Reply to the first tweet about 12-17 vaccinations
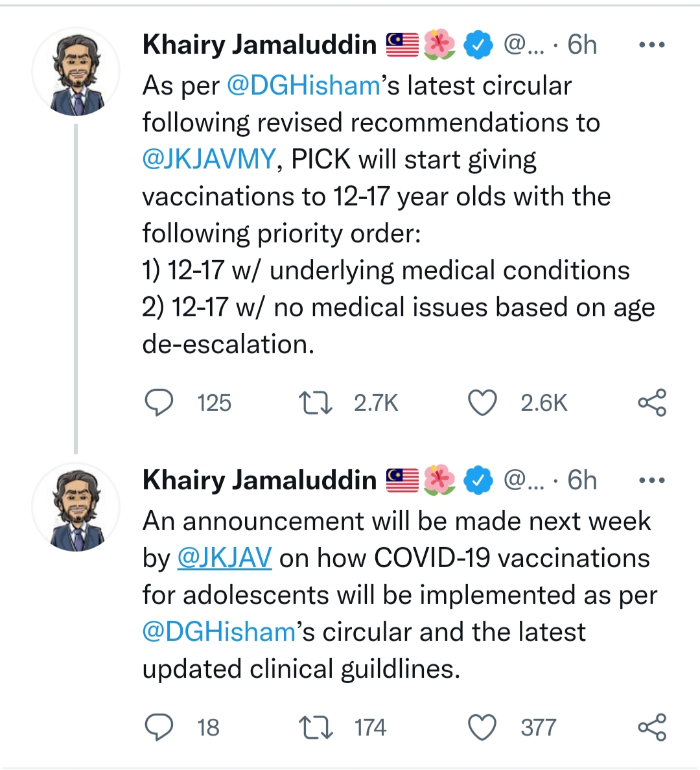 click(159, 402)
